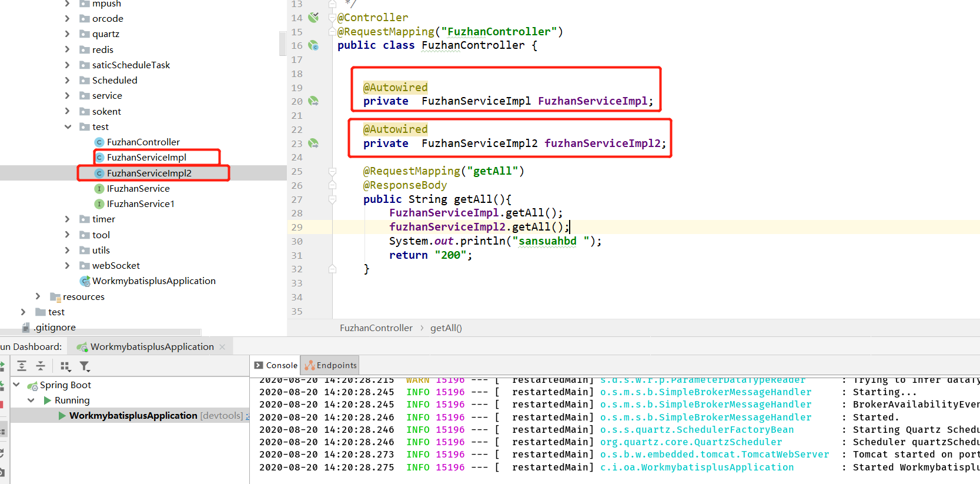Click the green play icon beside WorkmybatisplusApplication [devtools]
Image resolution: width=980 pixels, height=484 pixels.
point(62,416)
